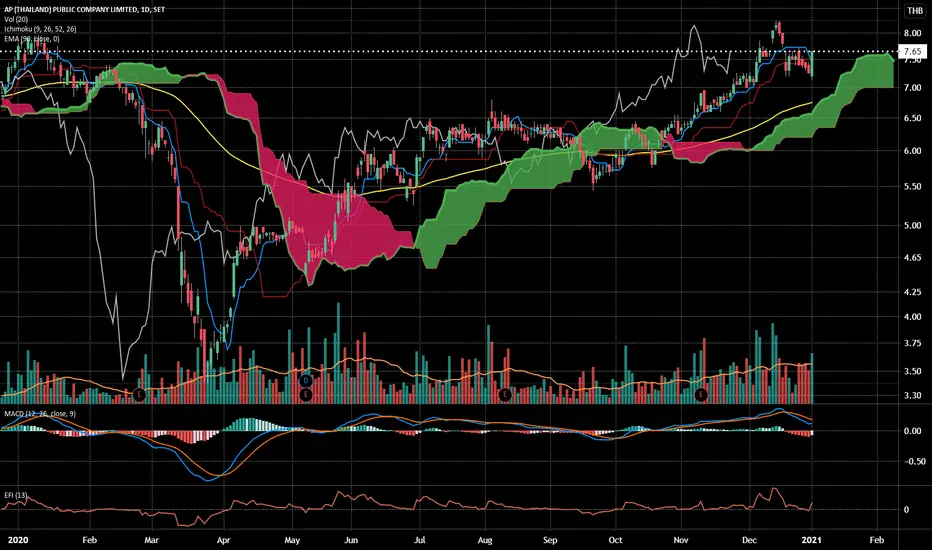Viewport: 932px width, 550px height.
Task: Click the 2021 label on the time axis
Action: 811,540
